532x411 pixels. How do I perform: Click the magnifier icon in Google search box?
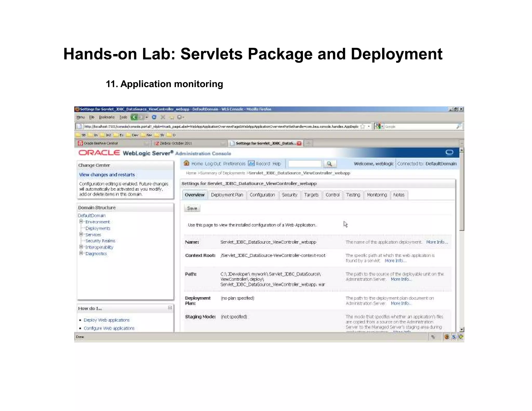pos(459,127)
